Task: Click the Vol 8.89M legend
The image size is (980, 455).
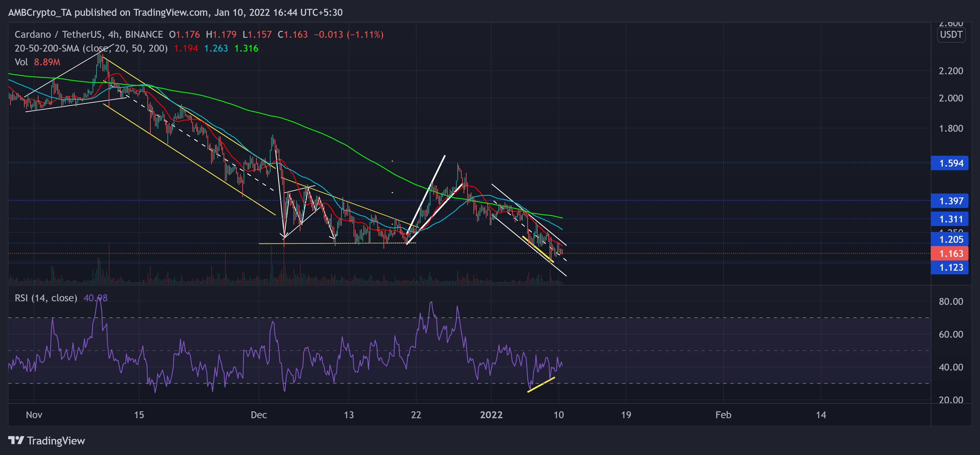Action: [37, 62]
